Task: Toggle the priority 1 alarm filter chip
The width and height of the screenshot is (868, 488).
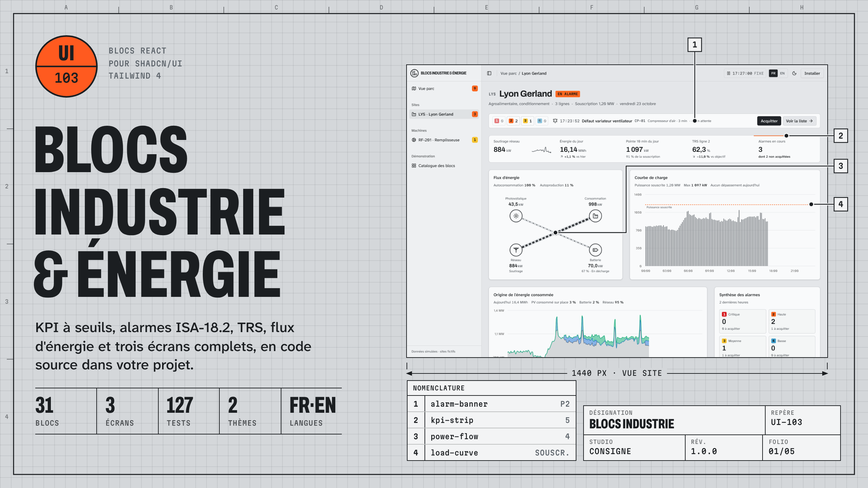Action: pos(499,121)
